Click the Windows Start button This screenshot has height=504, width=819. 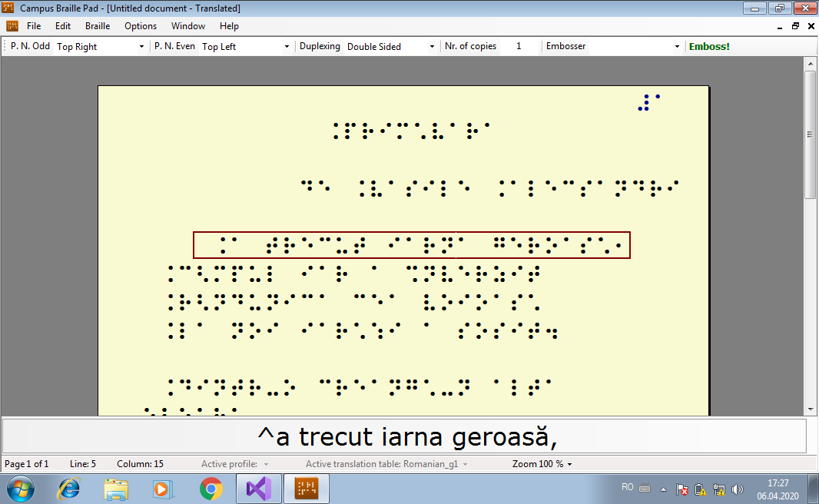20,488
